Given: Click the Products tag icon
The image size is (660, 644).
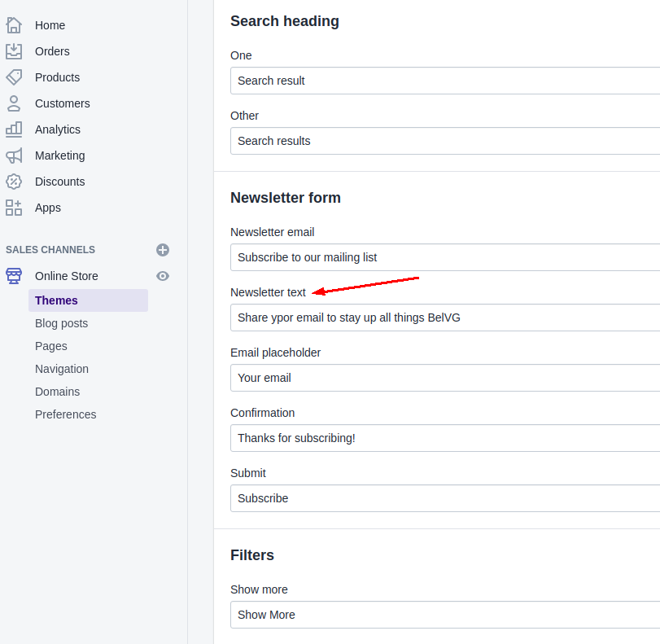Looking at the screenshot, I should [14, 77].
